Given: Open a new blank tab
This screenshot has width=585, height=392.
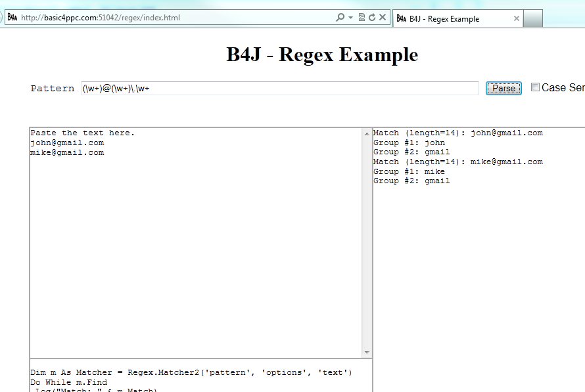Looking at the screenshot, I should point(533,18).
